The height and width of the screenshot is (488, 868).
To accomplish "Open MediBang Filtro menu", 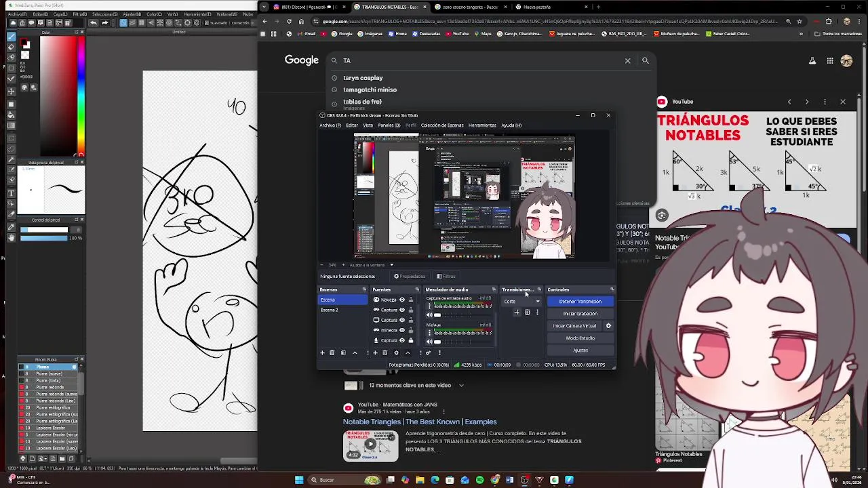I will click(x=79, y=14).
